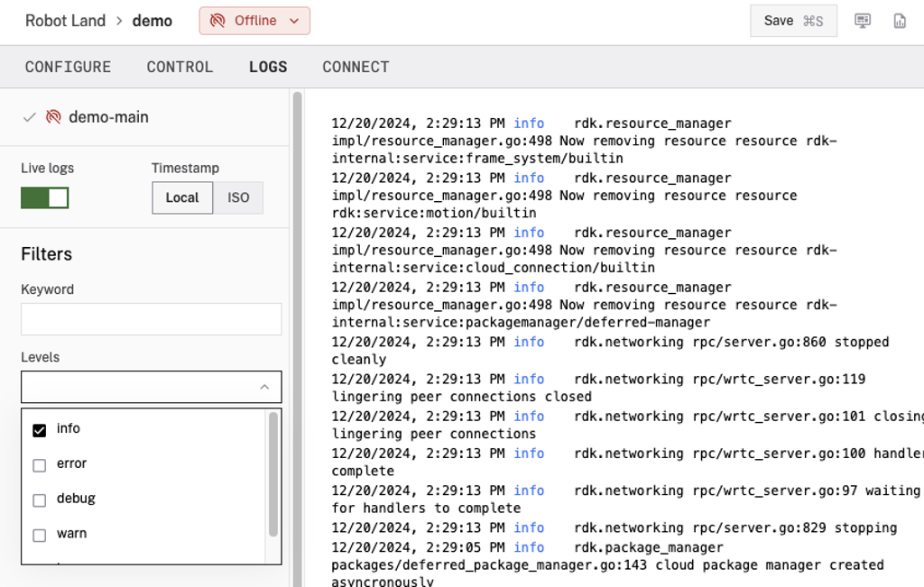Check the error level filter
924x587 pixels.
pyautogui.click(x=39, y=463)
